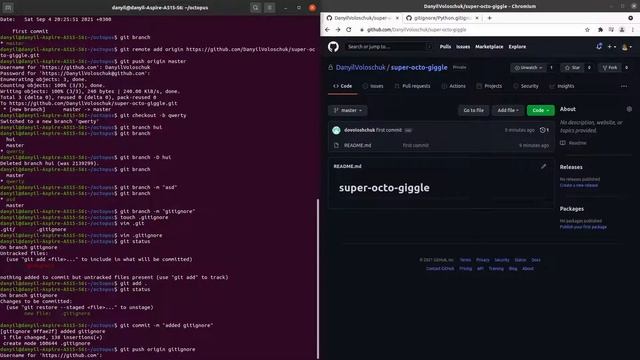Viewport: 640px width, 360px height.
Task: Click the Releases sidebar heading
Action: 571,167
